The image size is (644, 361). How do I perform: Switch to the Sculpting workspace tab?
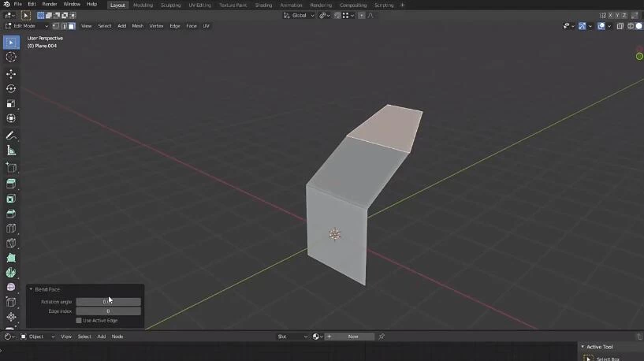coord(170,5)
